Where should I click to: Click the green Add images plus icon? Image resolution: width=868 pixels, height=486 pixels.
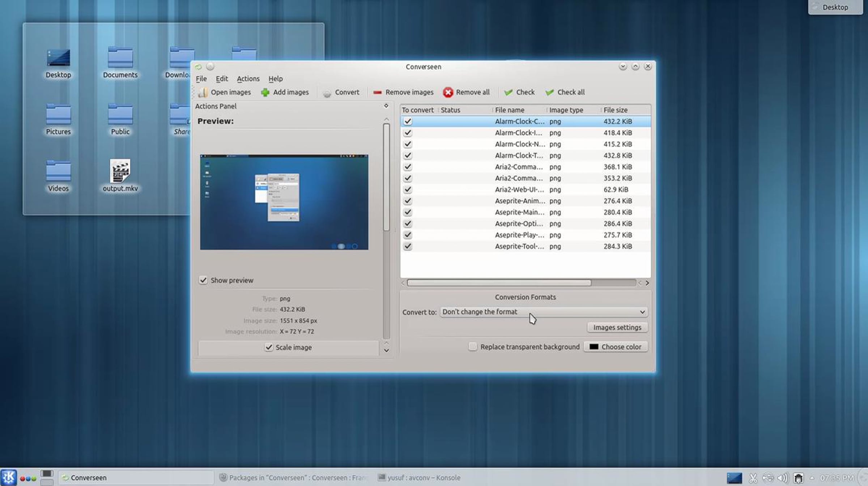[x=265, y=93]
